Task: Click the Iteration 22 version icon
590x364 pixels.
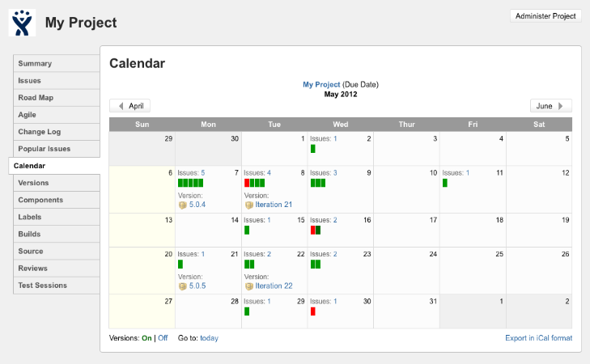Action: [249, 286]
